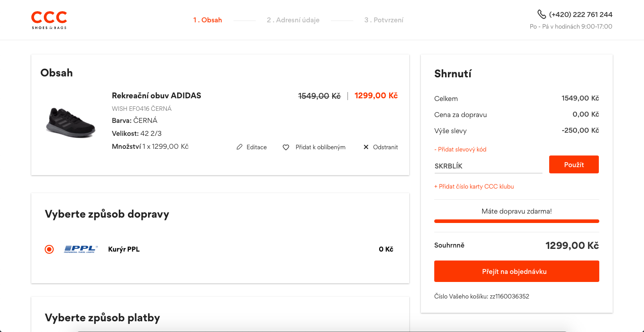The height and width of the screenshot is (332, 644).
Task: Apply code with the Použít button
Action: [x=574, y=164]
